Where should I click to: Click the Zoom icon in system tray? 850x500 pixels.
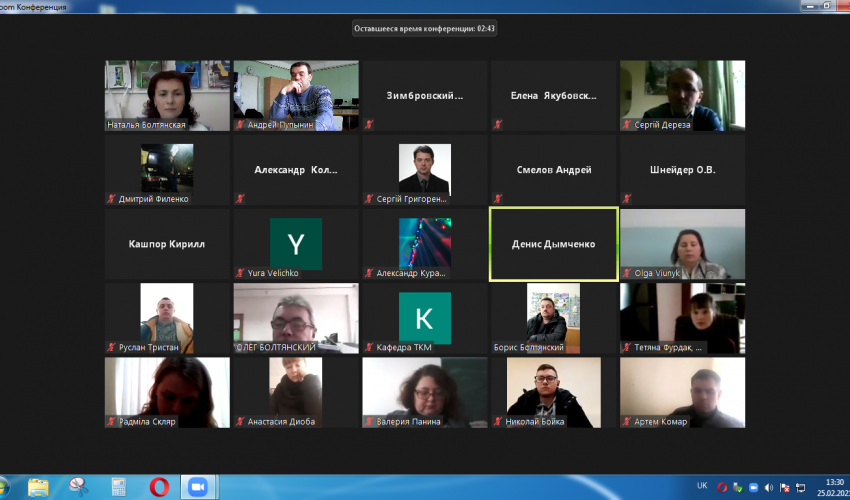point(754,488)
